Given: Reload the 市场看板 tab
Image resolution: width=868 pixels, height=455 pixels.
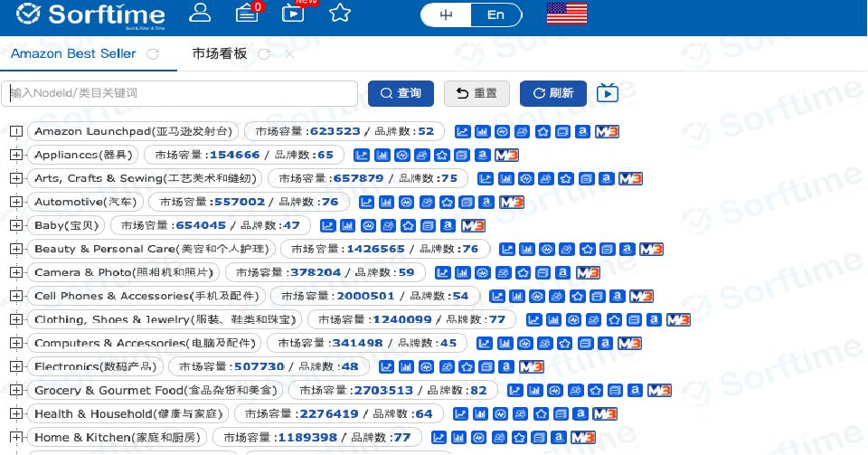Looking at the screenshot, I should [x=264, y=54].
